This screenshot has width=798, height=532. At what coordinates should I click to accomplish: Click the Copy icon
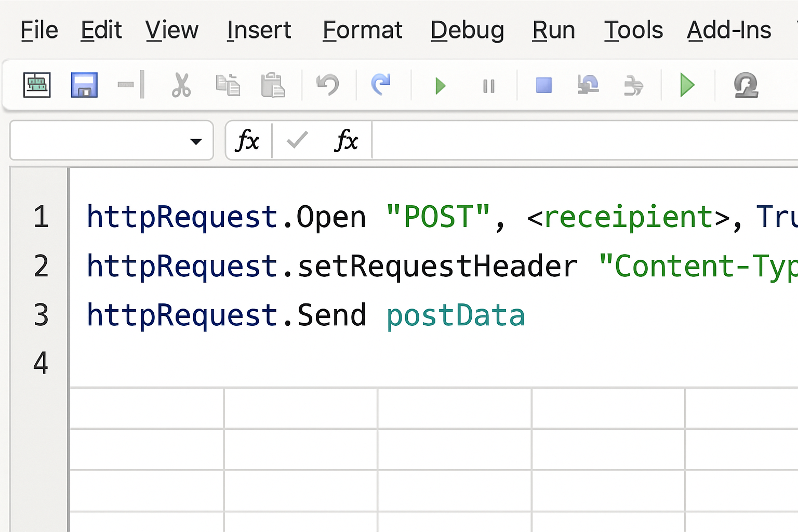point(228,85)
